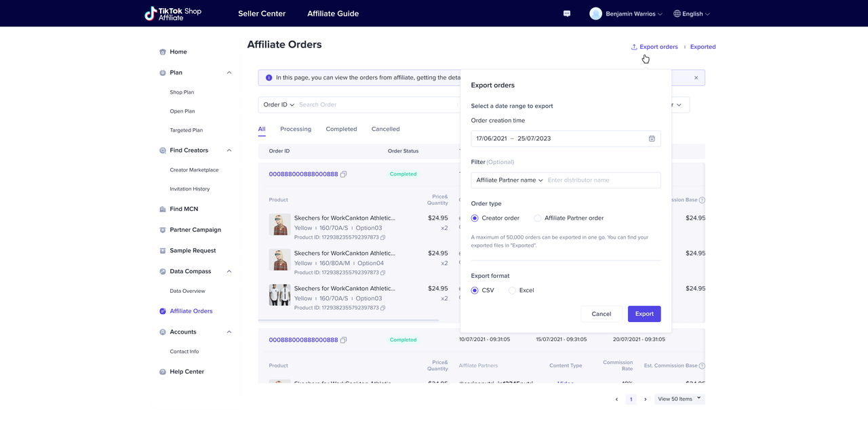This screenshot has width=868, height=421.
Task: Click the Partner Campaign sidebar icon
Action: (163, 230)
